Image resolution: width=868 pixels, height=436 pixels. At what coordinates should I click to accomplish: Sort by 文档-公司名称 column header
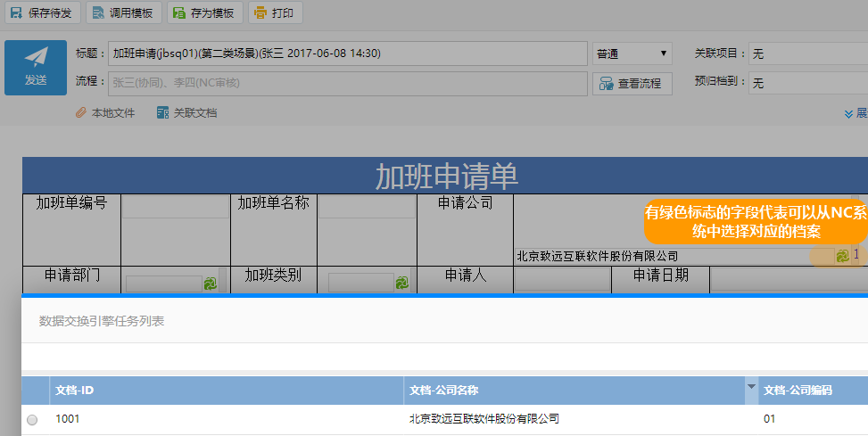pos(574,391)
